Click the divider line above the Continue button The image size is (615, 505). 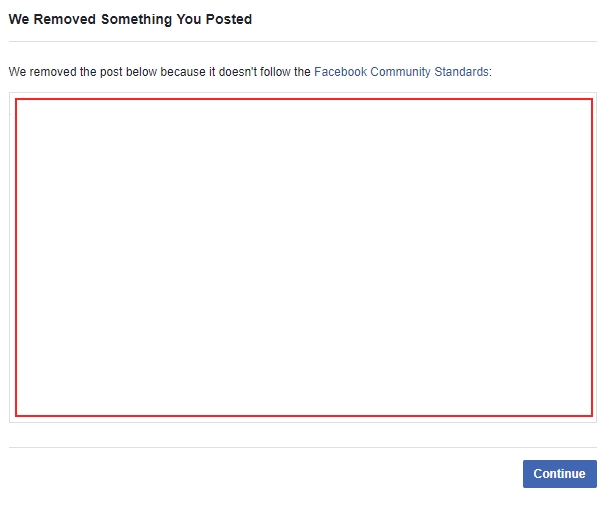coord(303,447)
